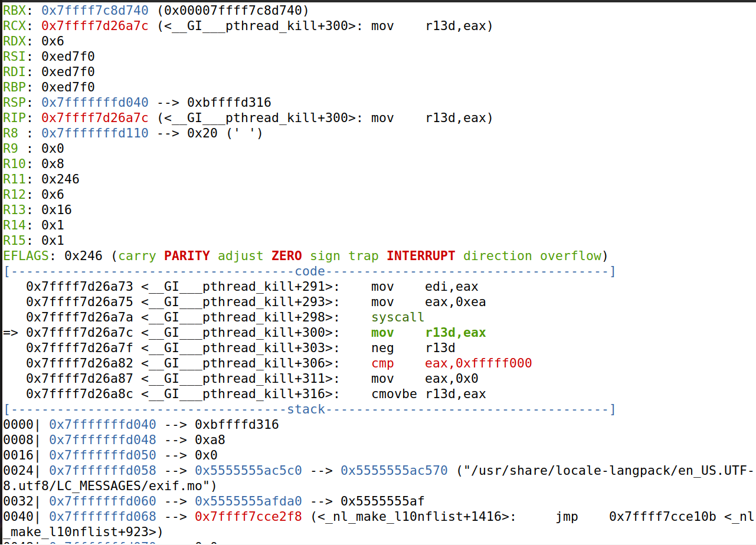
Task: Click the R14 value 0x1
Action: click(53, 225)
